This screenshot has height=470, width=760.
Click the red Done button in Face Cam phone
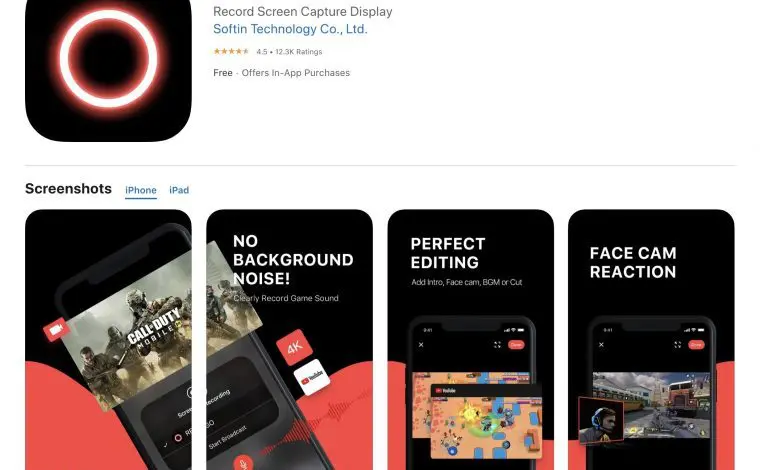click(697, 345)
